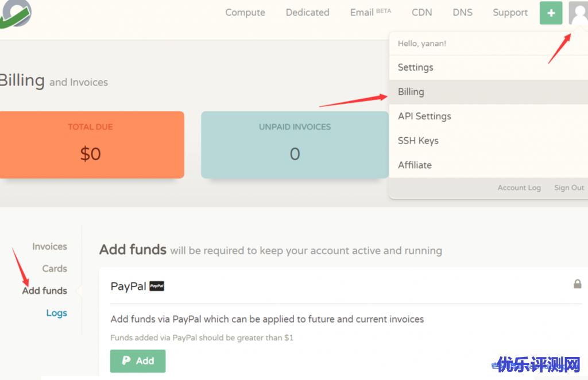Image resolution: width=588 pixels, height=380 pixels.
Task: Open Dedicated in top navigation
Action: 307,13
